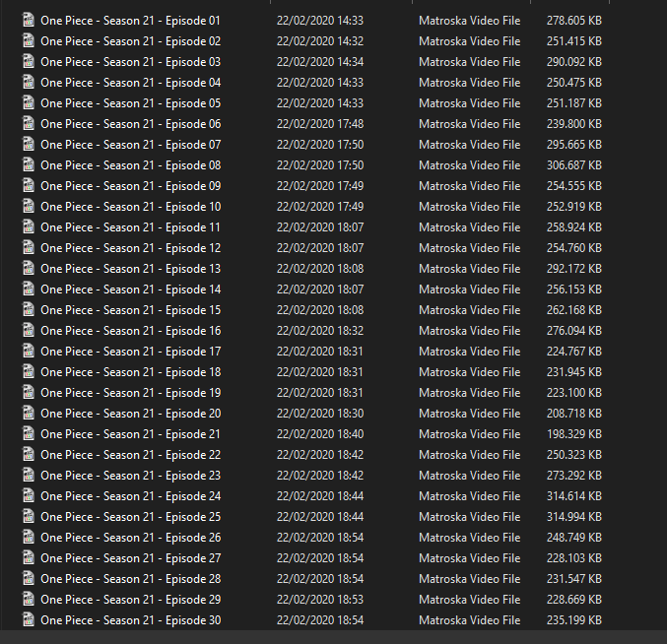Click the date 22/02/2020 14:32
Image resolution: width=667 pixels, height=644 pixels.
(320, 41)
